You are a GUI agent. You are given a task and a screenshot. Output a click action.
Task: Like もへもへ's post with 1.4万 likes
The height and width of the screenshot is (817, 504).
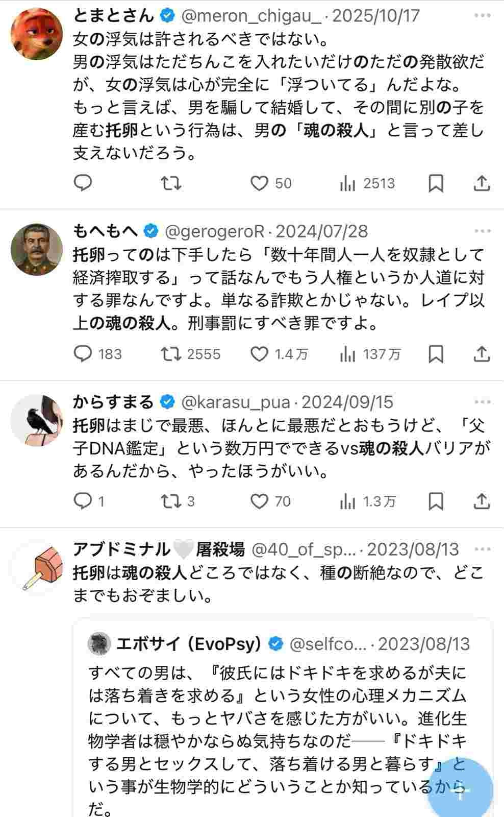click(260, 354)
